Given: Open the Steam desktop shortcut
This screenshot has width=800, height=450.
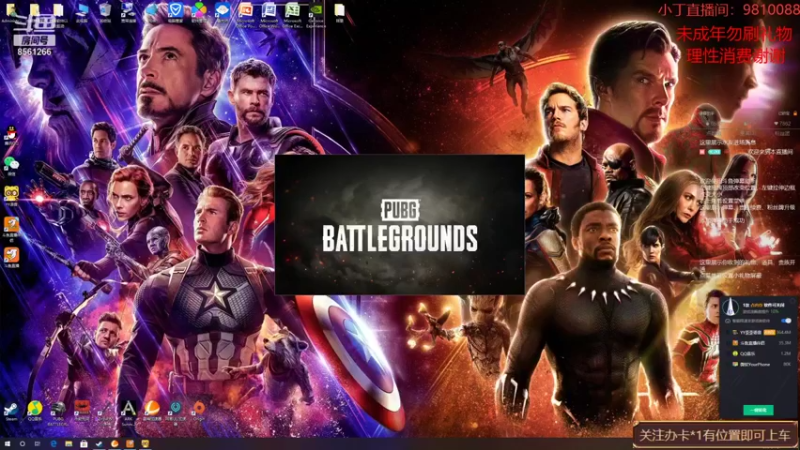Looking at the screenshot, I should [x=11, y=411].
